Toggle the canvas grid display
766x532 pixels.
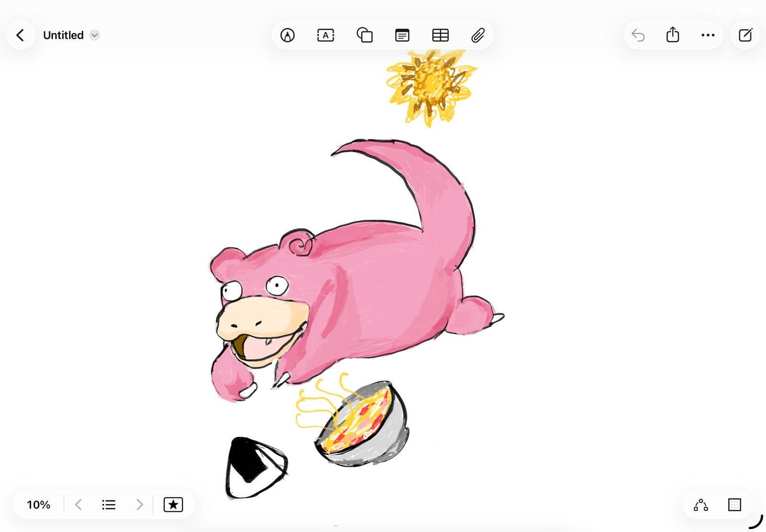734,505
